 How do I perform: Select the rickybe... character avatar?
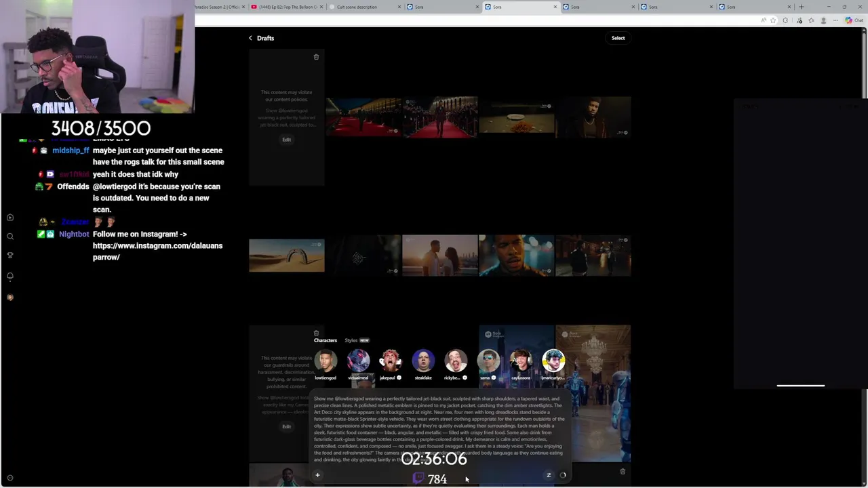tap(456, 361)
